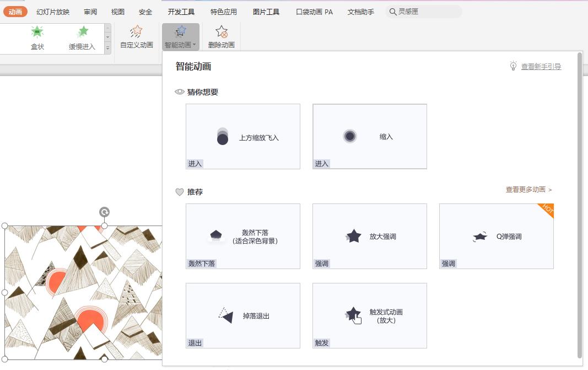Apply the Q弹强调 animation marked HOT
588x370 pixels.
[495, 236]
